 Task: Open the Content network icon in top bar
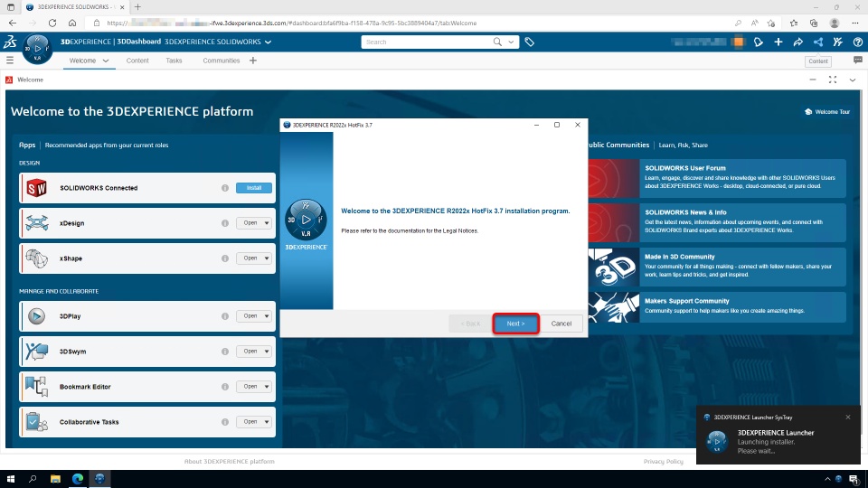(818, 42)
